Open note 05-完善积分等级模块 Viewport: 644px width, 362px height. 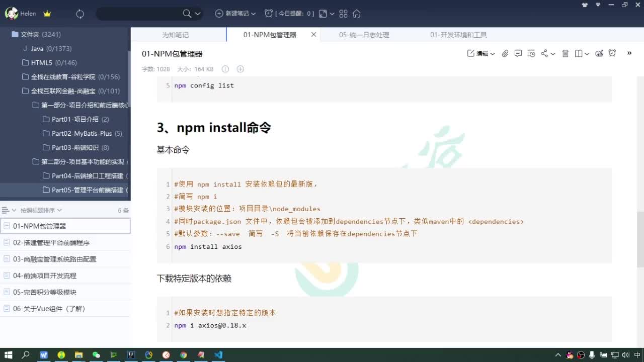[x=65, y=292]
